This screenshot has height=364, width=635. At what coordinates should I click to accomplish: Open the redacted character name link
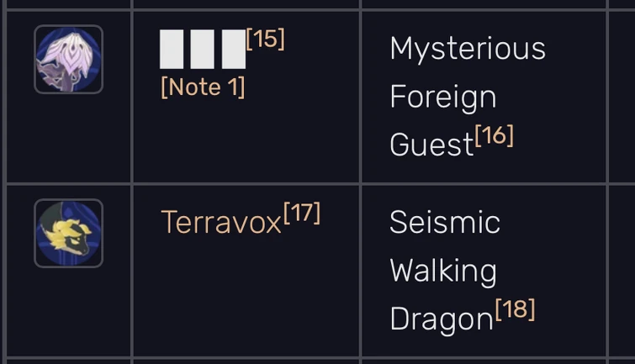click(202, 50)
